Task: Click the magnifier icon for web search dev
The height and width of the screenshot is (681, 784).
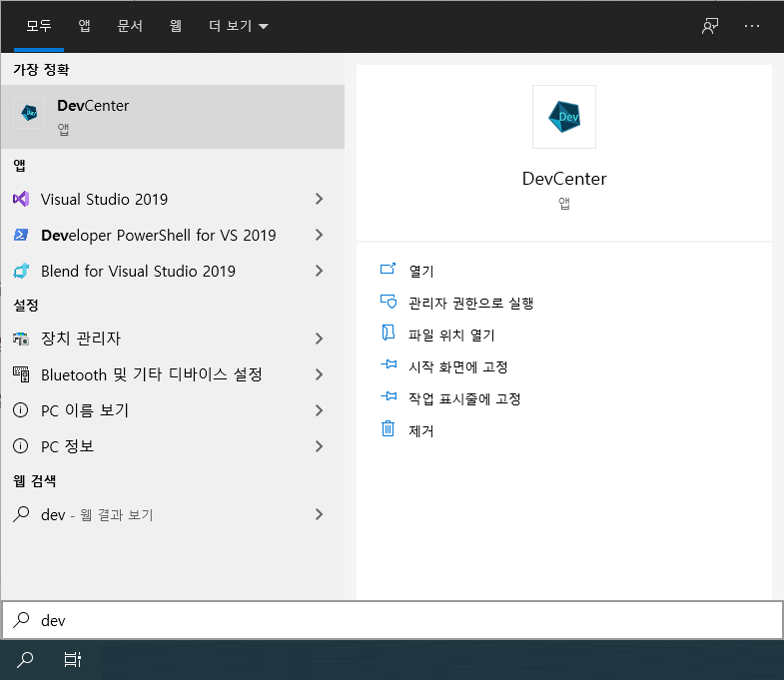Action: (x=21, y=514)
